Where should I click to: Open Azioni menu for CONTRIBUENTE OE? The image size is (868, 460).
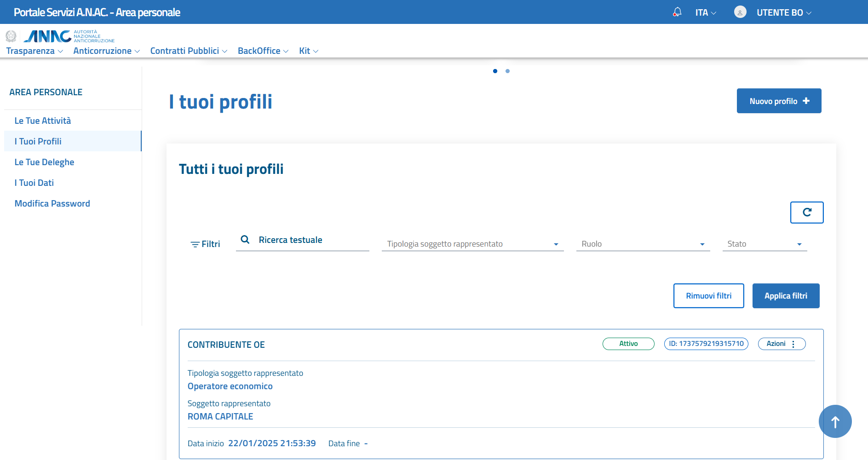[x=782, y=344]
